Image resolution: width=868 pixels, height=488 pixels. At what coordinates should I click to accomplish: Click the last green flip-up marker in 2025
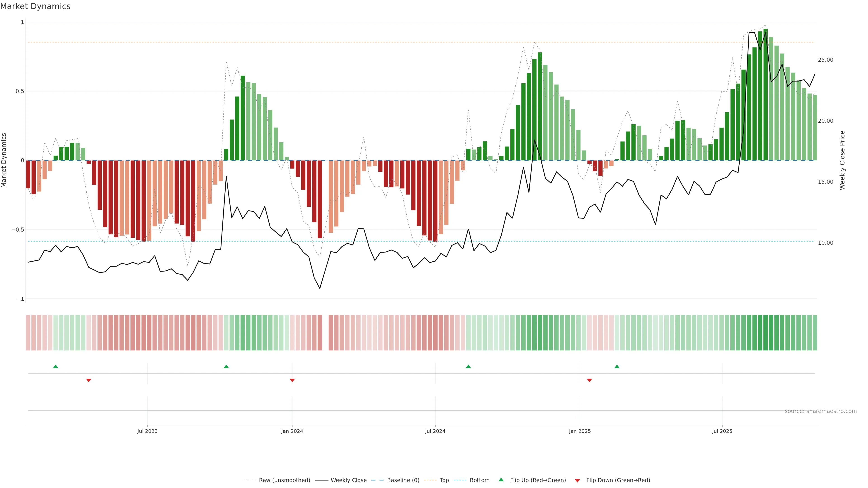(x=617, y=366)
